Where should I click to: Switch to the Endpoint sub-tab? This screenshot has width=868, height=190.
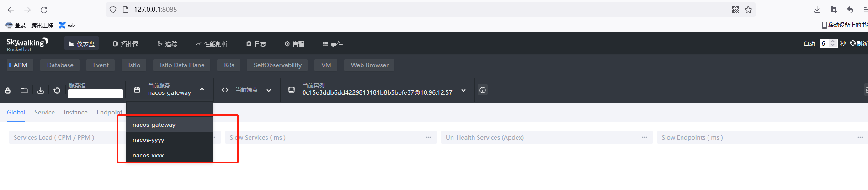tap(109, 113)
